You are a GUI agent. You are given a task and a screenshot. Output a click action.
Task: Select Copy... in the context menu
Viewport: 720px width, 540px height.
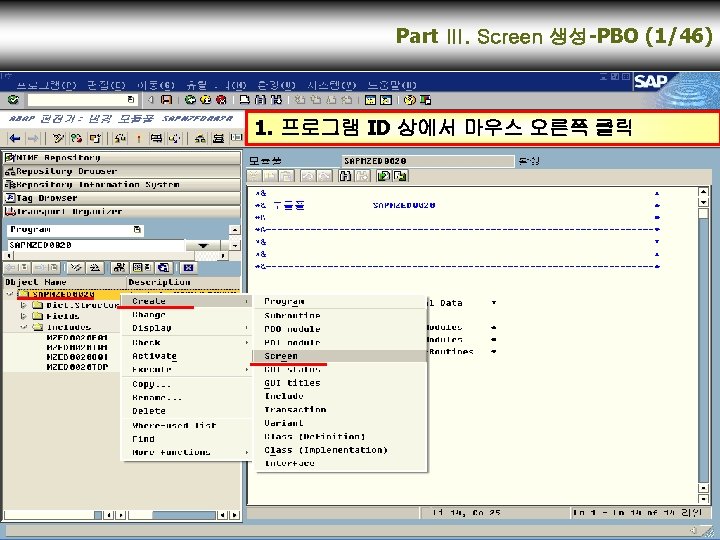186,384
